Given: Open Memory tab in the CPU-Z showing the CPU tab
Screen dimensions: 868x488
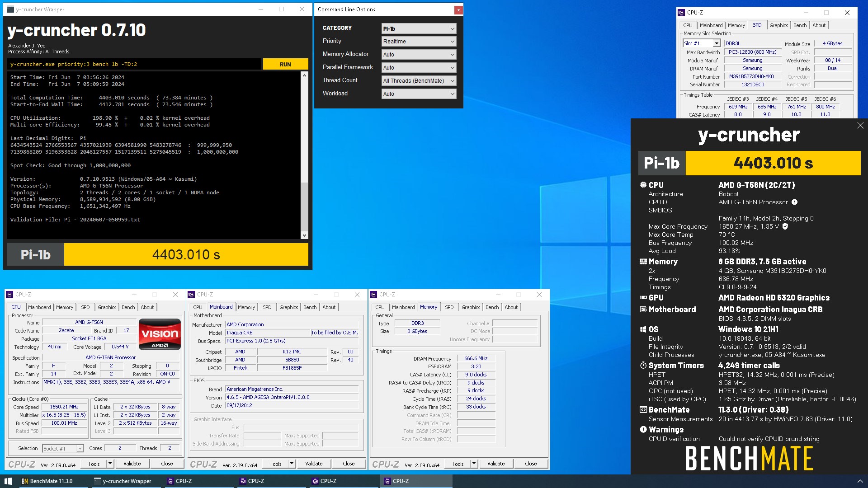Looking at the screenshot, I should click(x=65, y=307).
